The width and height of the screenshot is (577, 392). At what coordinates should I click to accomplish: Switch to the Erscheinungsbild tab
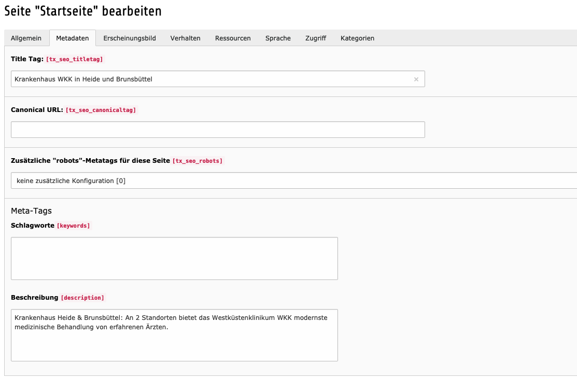(130, 38)
